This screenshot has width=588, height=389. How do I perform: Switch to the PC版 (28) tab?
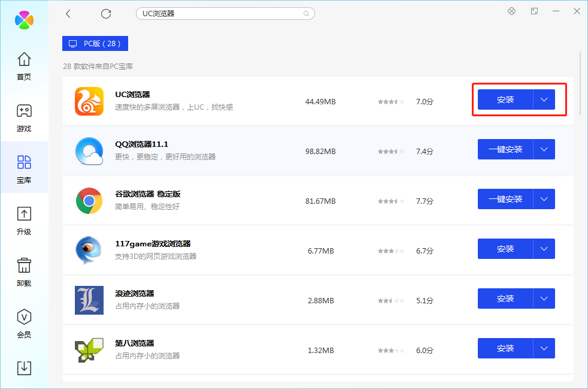[x=95, y=43]
